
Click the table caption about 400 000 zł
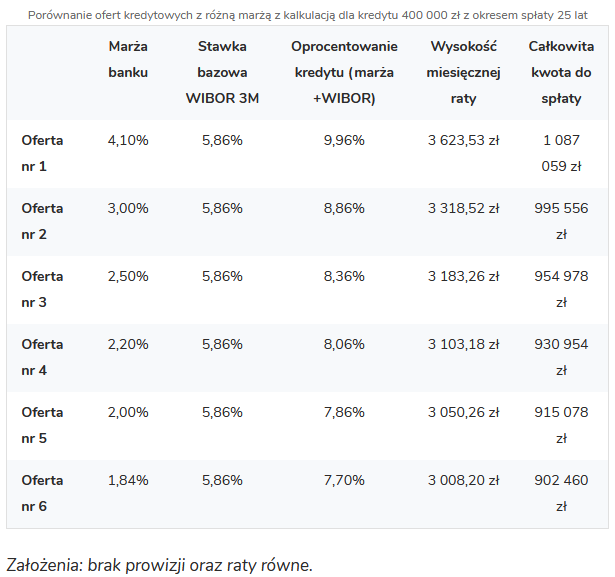tap(307, 15)
